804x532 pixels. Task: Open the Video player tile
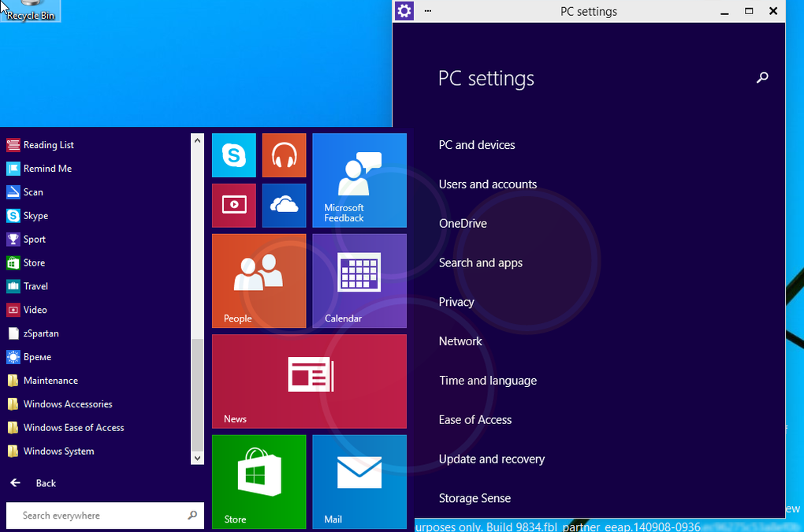tap(234, 206)
